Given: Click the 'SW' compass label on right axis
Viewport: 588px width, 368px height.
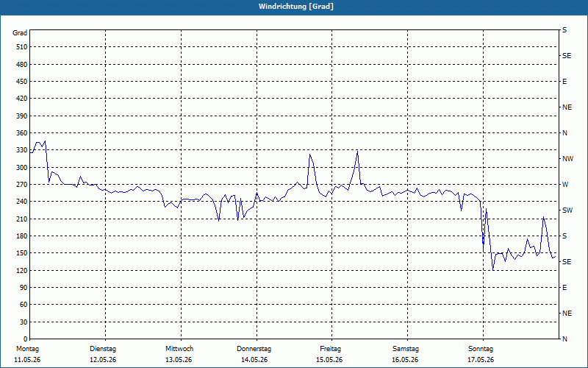Looking at the screenshot, I should click(x=567, y=210).
